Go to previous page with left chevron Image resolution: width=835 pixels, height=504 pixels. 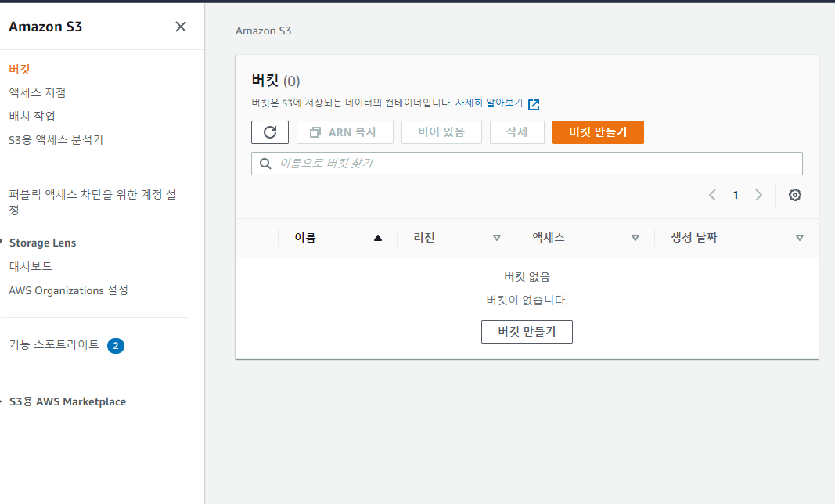click(x=712, y=195)
